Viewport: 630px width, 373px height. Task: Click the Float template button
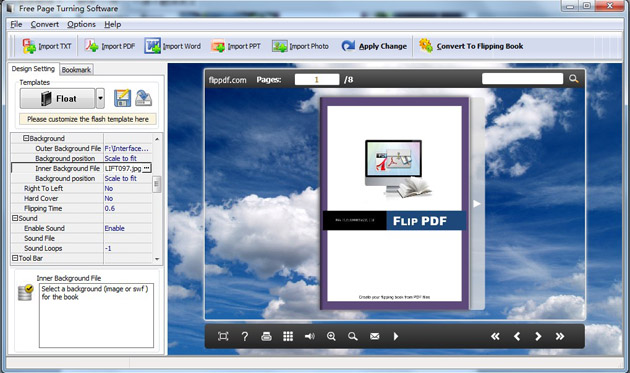[x=57, y=98]
